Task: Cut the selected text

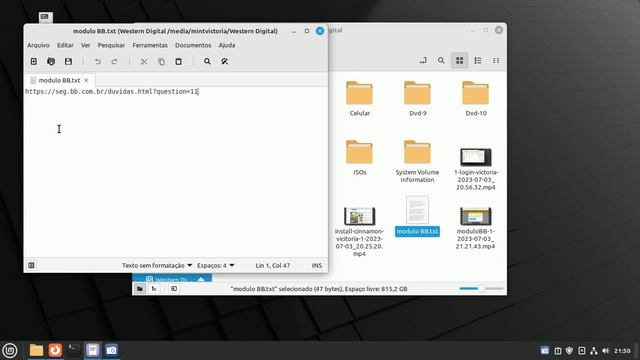Action: coord(144,61)
